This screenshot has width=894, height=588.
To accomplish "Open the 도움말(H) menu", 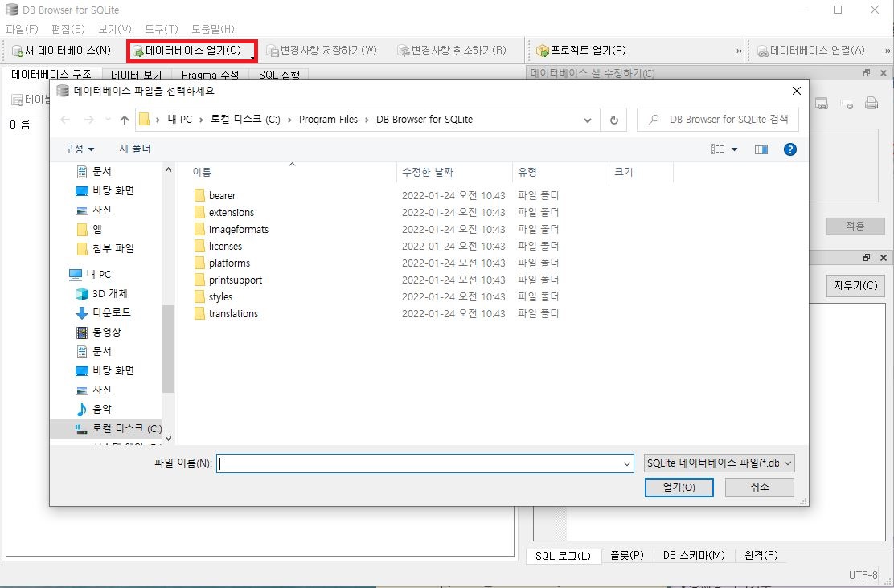I will click(213, 29).
